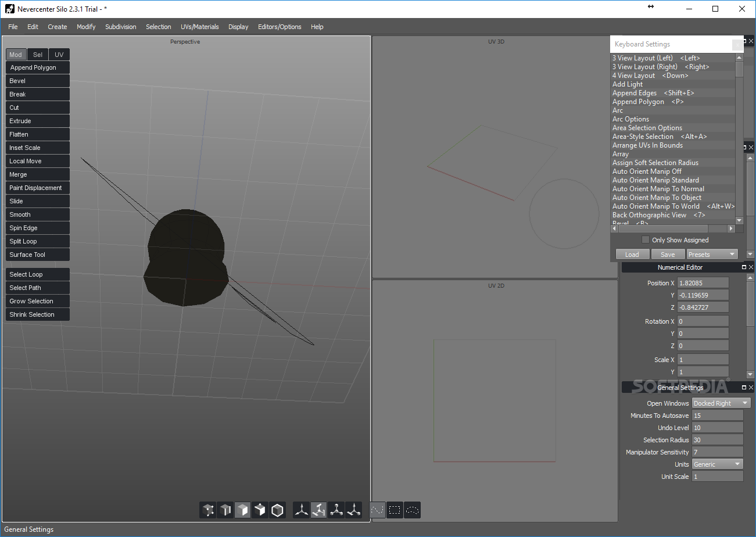The width and height of the screenshot is (756, 537).
Task: Click left arrow of shortcuts horizontal scrollbar
Action: (615, 229)
